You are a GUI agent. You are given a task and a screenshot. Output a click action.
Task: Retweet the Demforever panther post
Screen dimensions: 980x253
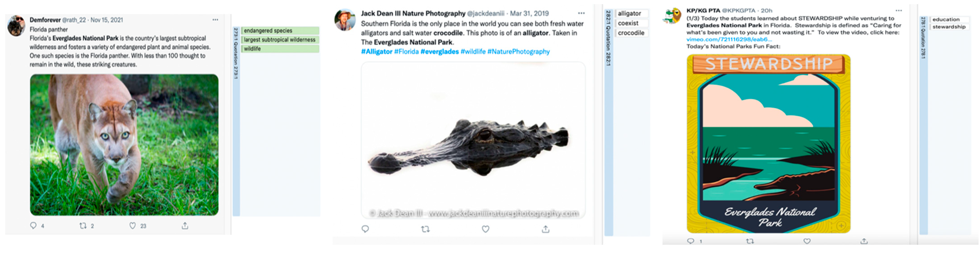click(x=83, y=225)
